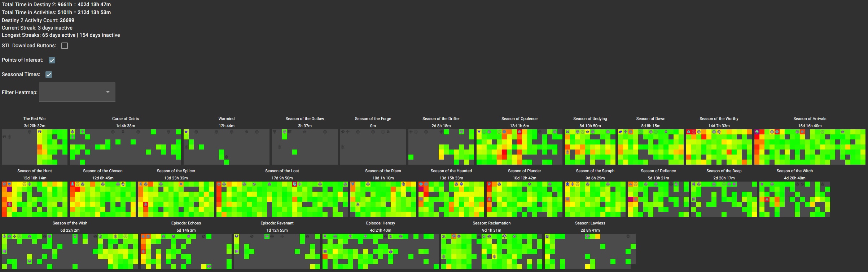Click the purple marker on the yellow cell in Episode: Echoes

tap(209, 267)
